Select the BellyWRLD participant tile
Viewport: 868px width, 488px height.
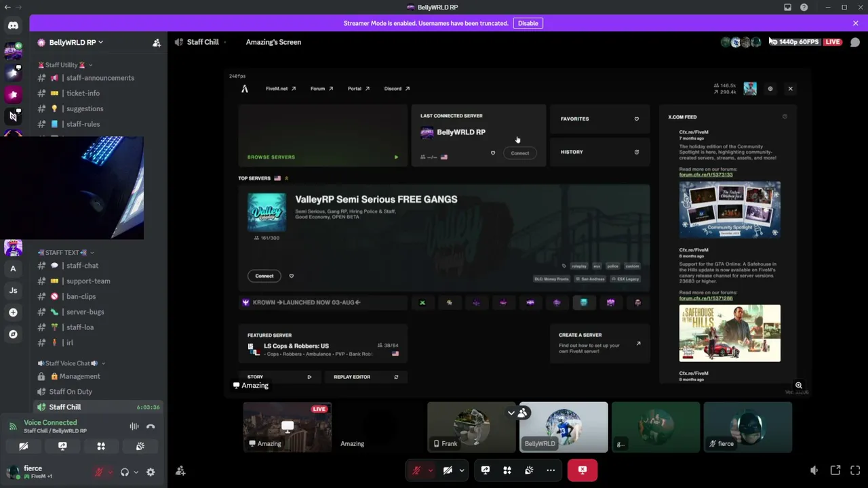[x=564, y=427]
